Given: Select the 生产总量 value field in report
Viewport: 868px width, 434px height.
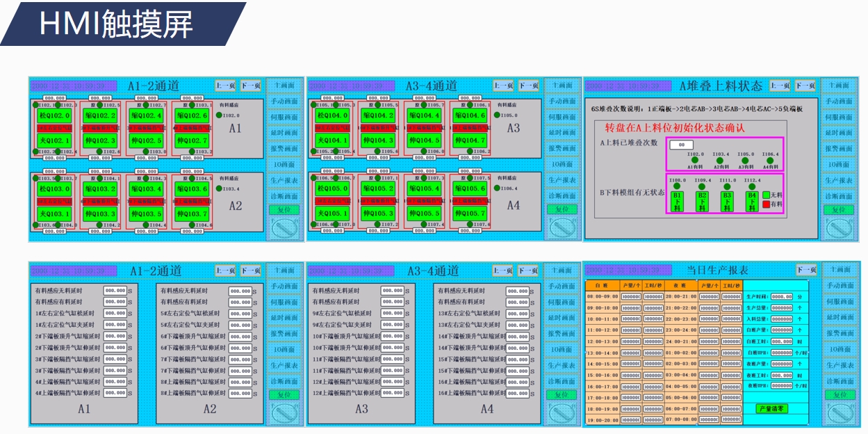Looking at the screenshot, I should coord(782,307).
